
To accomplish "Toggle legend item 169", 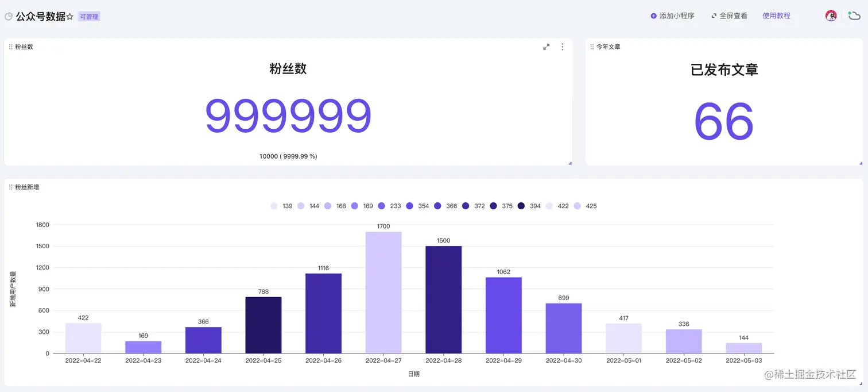I will coord(362,206).
